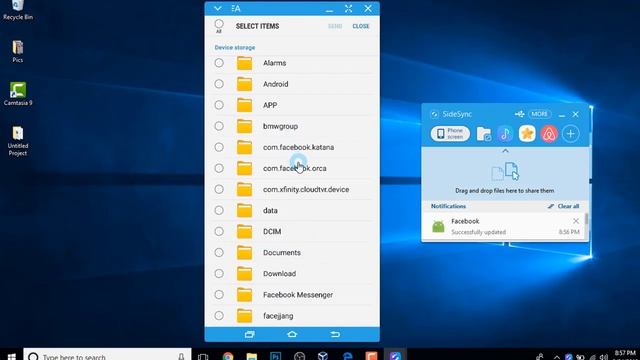The image size is (640, 360).
Task: Open the Download folder icon
Action: pos(244,273)
